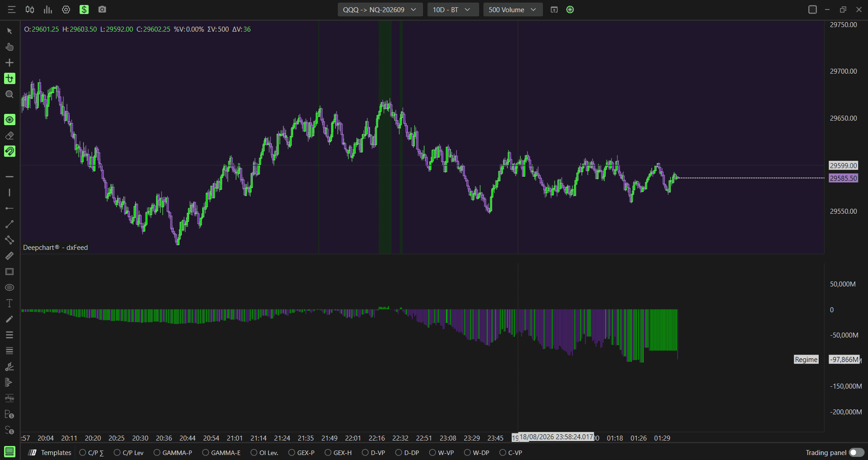Screen dimensions: 868x460
Task: Click the green add chart plus icon
Action: point(570,9)
